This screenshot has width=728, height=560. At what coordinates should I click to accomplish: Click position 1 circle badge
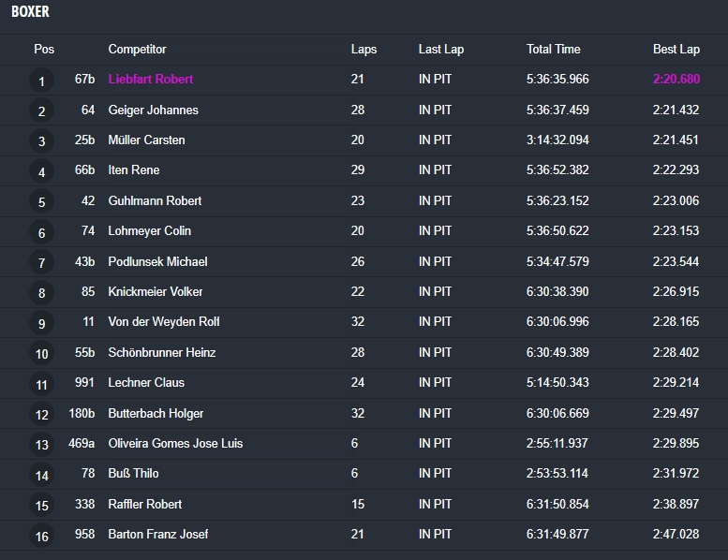[41, 81]
